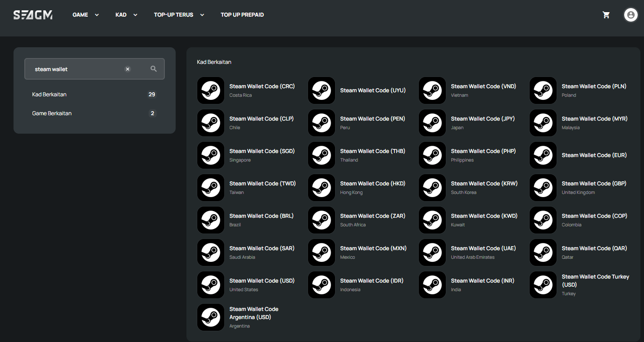
Task: Open Steam Wallet Code (IDR) link
Action: point(372,281)
